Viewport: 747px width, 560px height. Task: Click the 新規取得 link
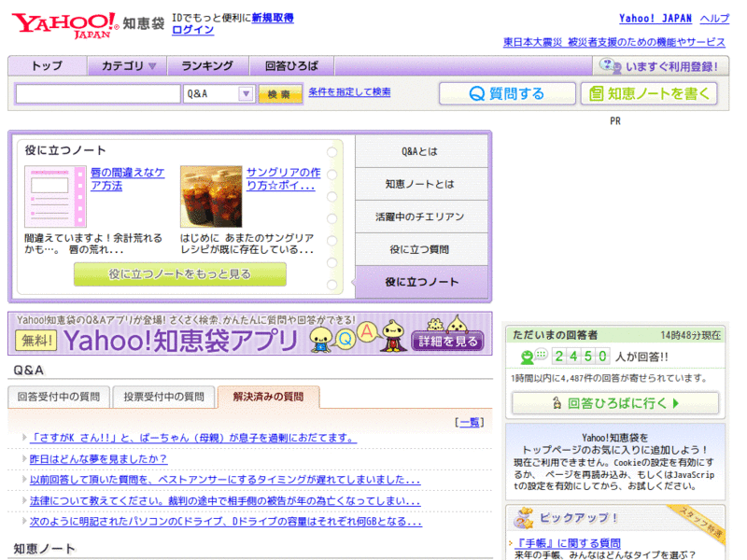click(x=273, y=18)
